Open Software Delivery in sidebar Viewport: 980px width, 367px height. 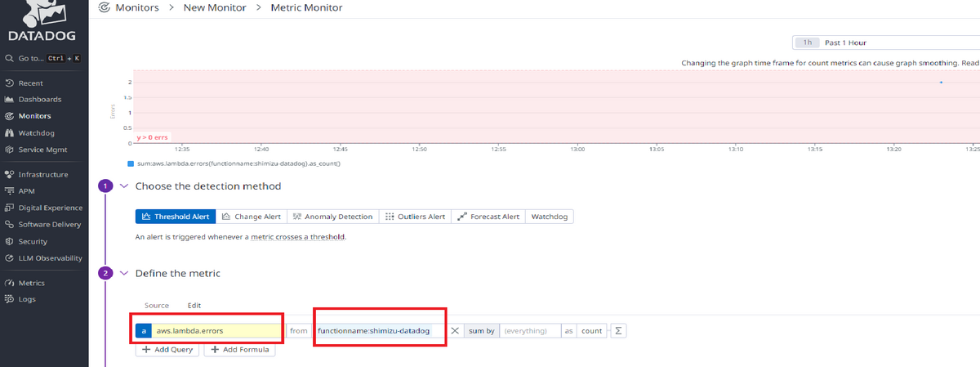click(x=43, y=224)
